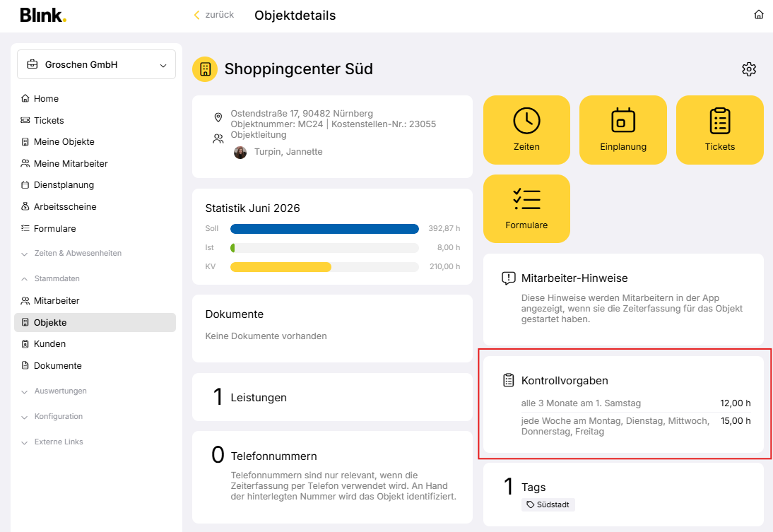Click the people icon next to Mitarbeiter
Screen dimensions: 773x532
[x=25, y=301]
